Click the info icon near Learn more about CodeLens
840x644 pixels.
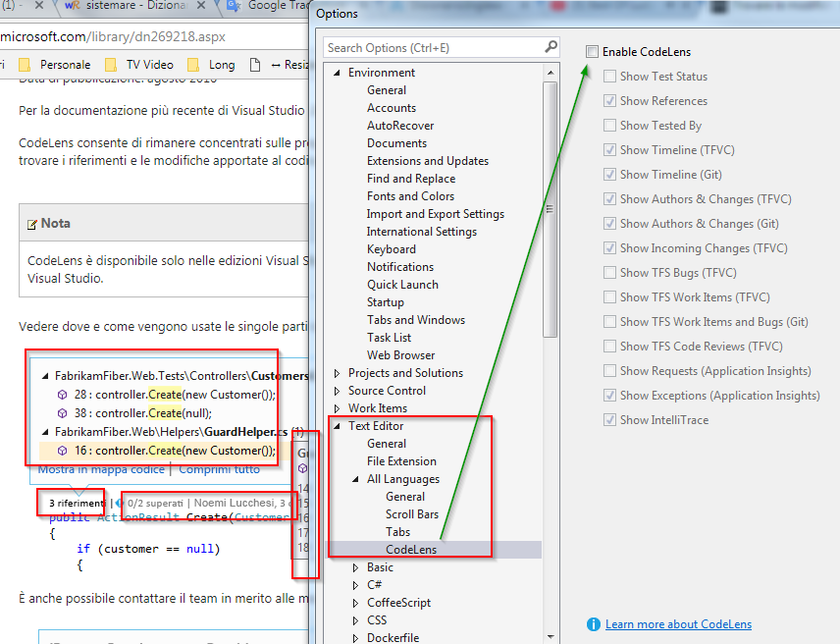point(593,623)
